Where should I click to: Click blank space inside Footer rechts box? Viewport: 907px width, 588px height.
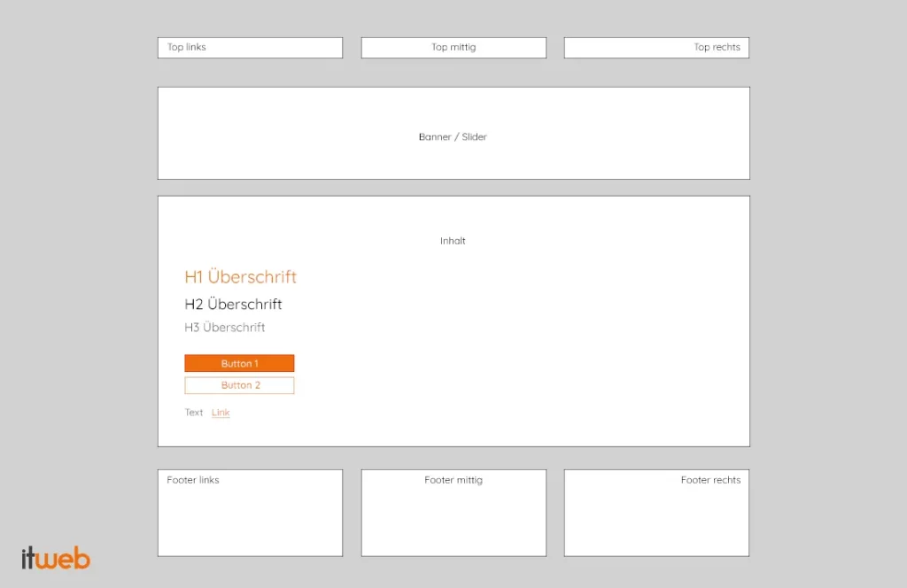point(656,524)
